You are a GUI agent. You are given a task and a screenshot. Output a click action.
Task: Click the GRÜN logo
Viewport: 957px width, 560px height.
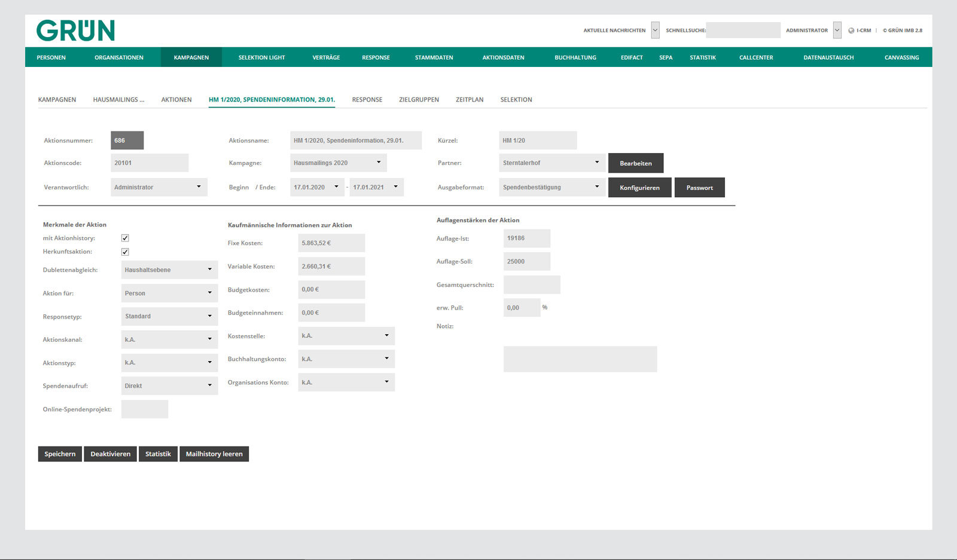coord(75,30)
